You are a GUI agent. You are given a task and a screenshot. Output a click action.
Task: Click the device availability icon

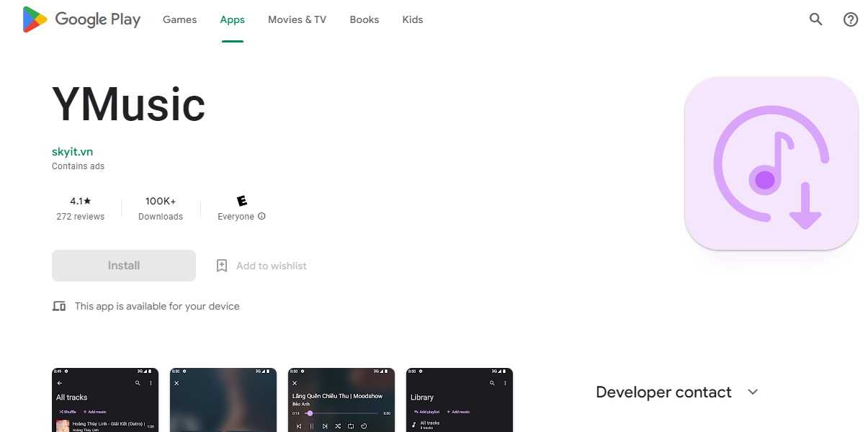[x=59, y=306]
